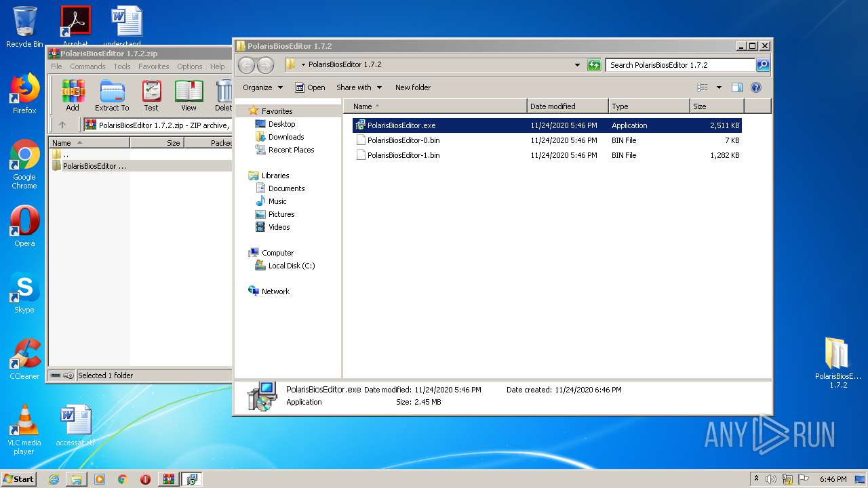
Task: Click Opera icon in the taskbar
Action: pyautogui.click(x=145, y=479)
